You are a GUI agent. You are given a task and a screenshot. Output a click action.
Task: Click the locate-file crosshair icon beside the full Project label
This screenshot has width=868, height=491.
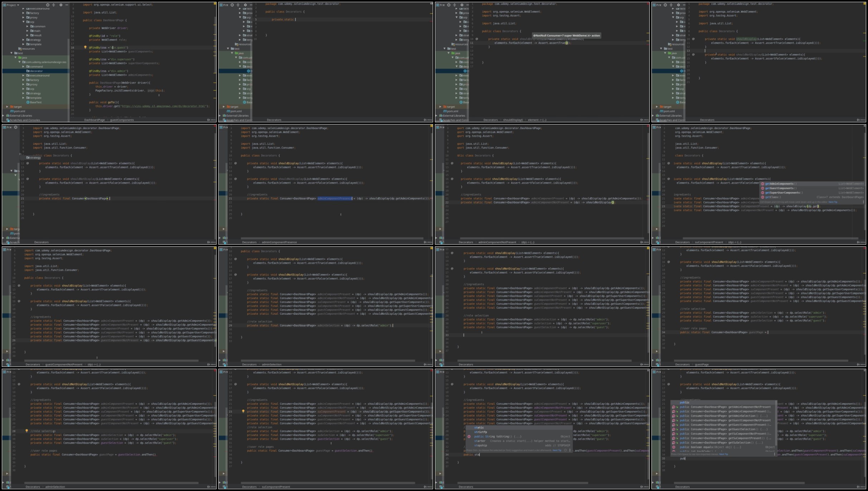click(x=48, y=5)
